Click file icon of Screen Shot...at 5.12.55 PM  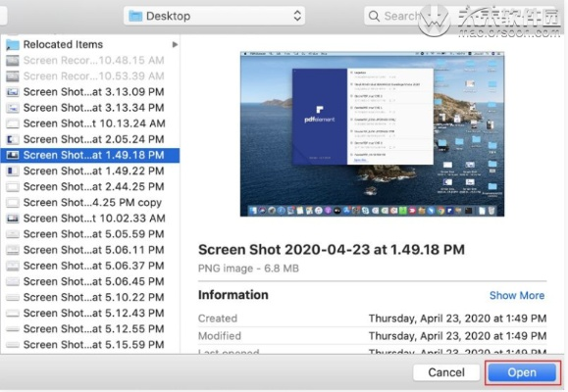click(x=13, y=329)
